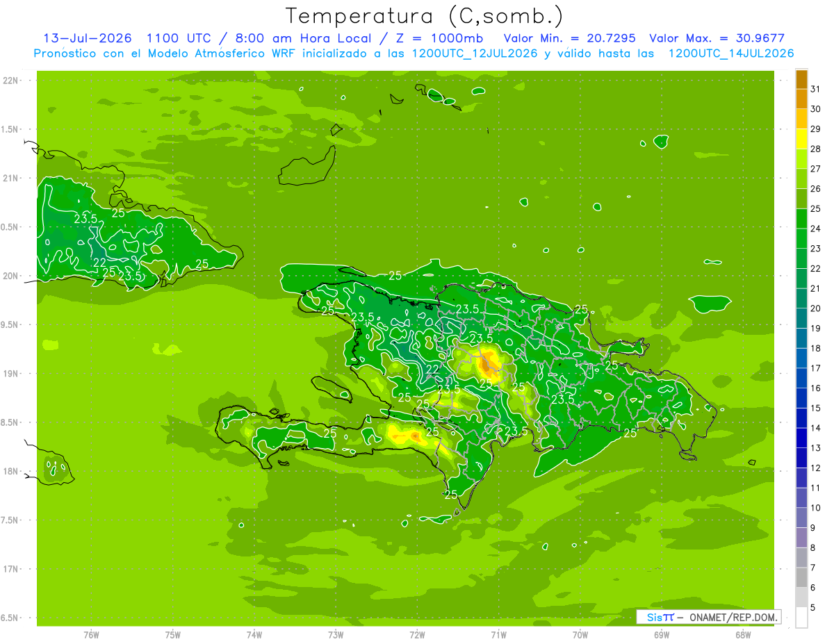Click the "31" color bar label
Viewport: 834px width, 644px height.
(x=816, y=89)
